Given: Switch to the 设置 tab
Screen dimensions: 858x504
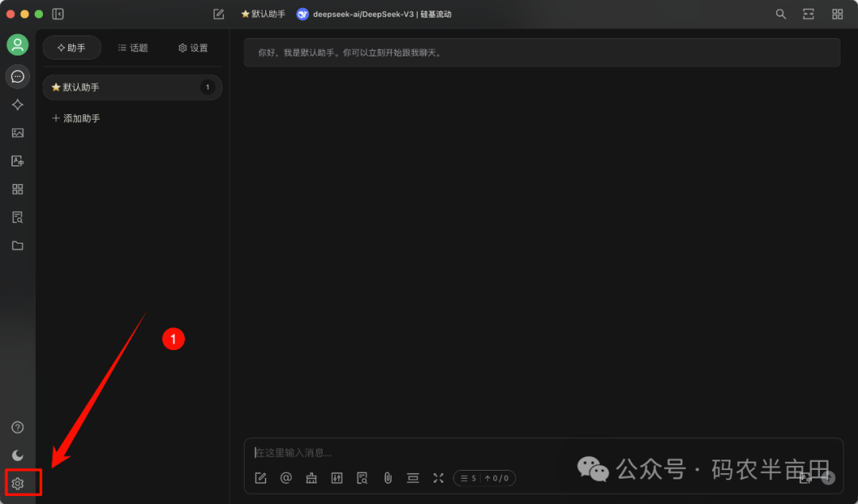Looking at the screenshot, I should tap(193, 47).
